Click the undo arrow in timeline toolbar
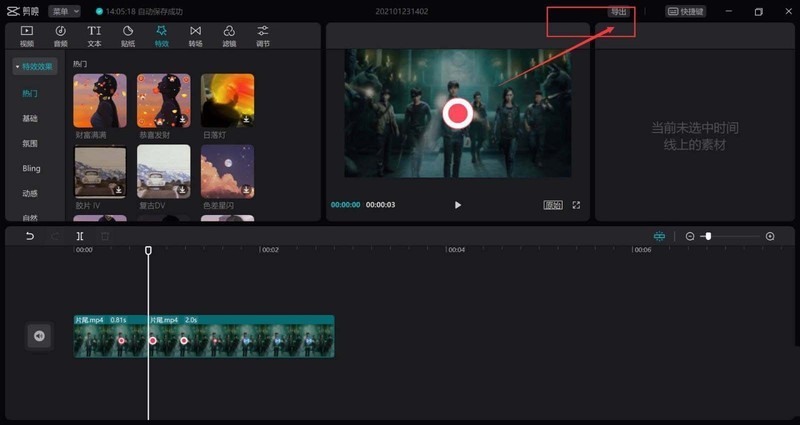Image resolution: width=800 pixels, height=425 pixels. [30, 236]
